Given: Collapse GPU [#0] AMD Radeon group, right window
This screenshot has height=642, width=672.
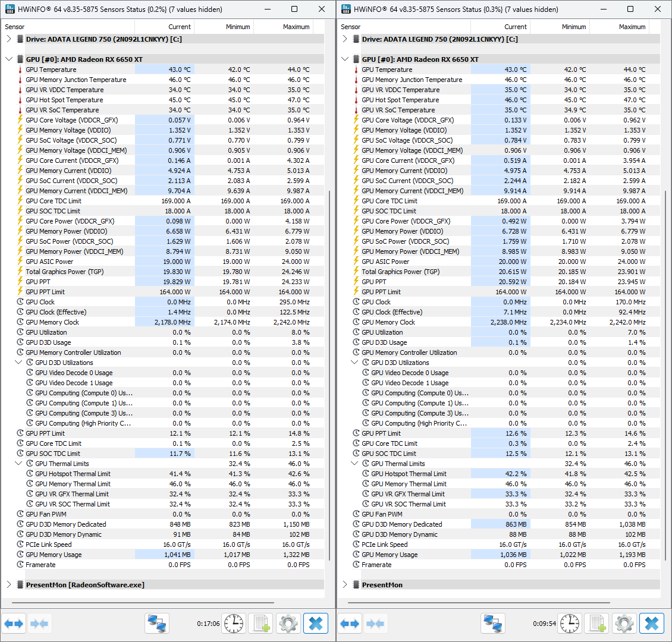Looking at the screenshot, I should tap(344, 59).
